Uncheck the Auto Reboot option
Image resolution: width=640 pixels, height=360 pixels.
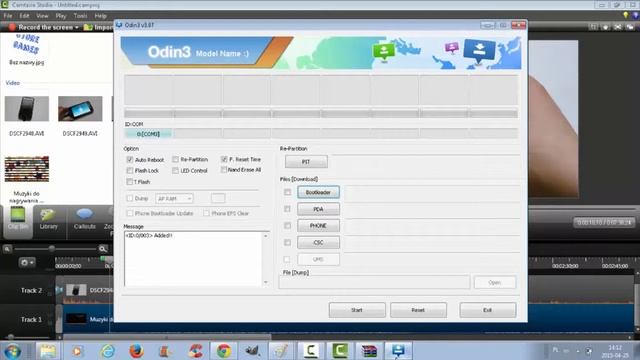(x=130, y=159)
